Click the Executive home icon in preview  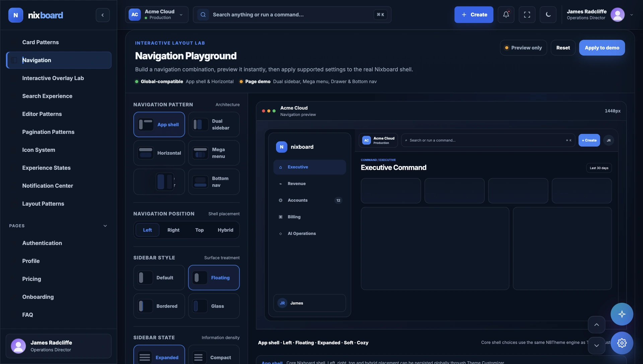click(x=281, y=167)
